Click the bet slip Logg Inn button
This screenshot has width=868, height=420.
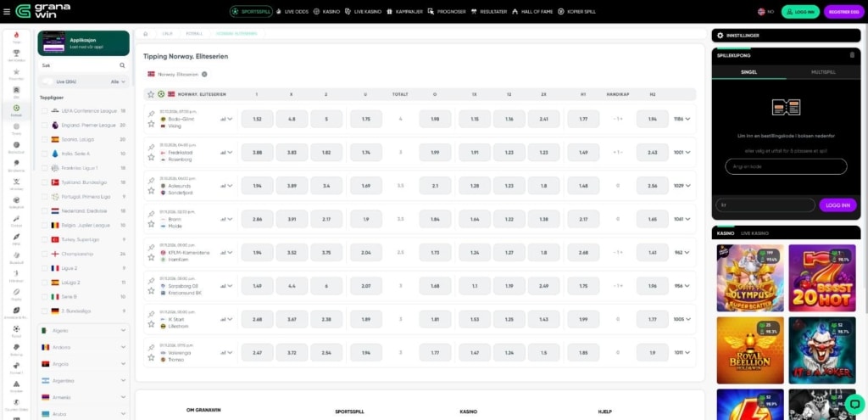tap(837, 205)
